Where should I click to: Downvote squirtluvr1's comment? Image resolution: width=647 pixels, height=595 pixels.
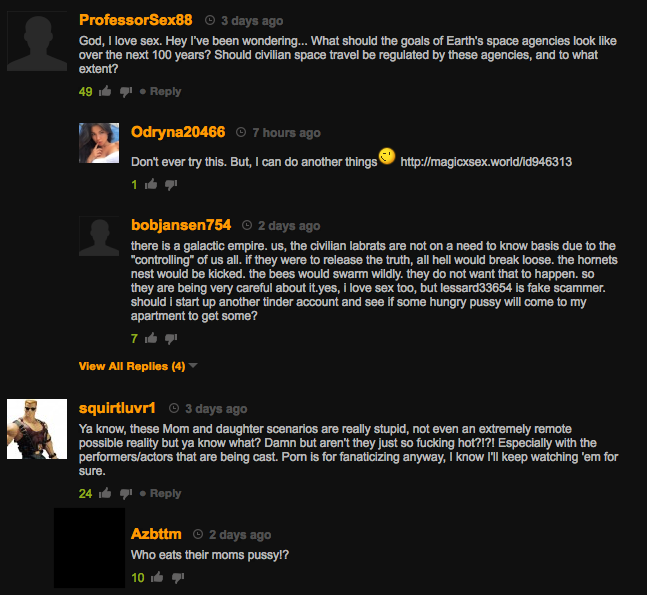pos(126,493)
